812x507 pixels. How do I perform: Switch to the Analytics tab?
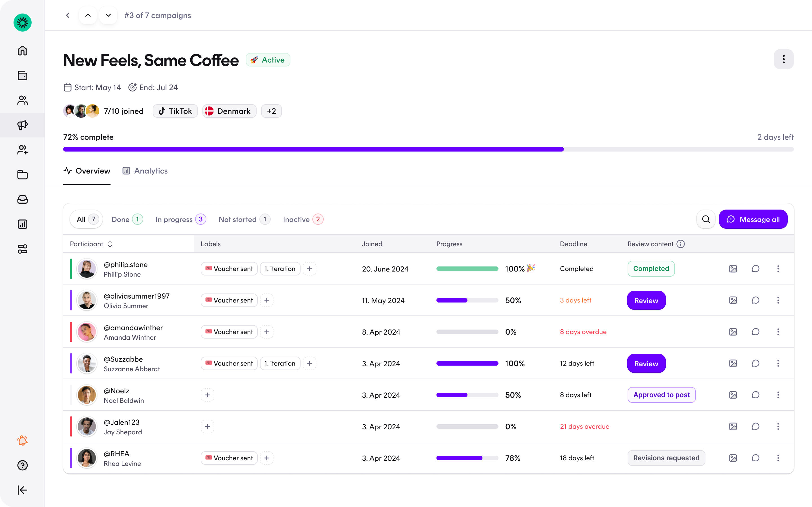(x=145, y=171)
